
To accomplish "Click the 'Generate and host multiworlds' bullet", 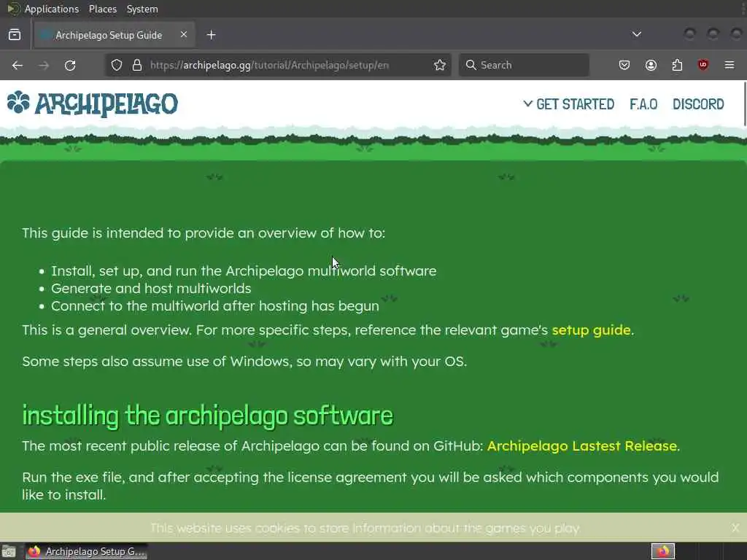I will pos(151,289).
